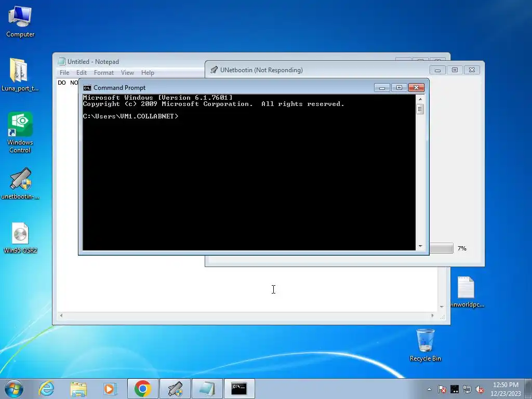Click the Show desktop button
The width and height of the screenshot is (532, 399).
pyautogui.click(x=528, y=389)
